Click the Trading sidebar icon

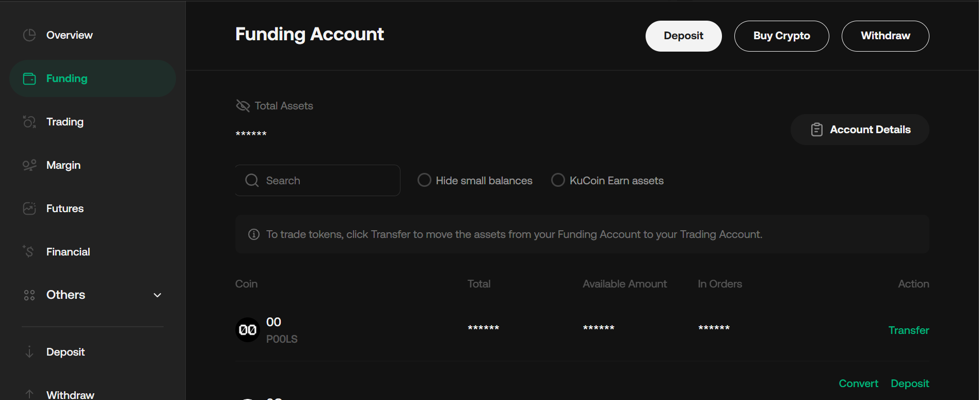click(x=29, y=122)
